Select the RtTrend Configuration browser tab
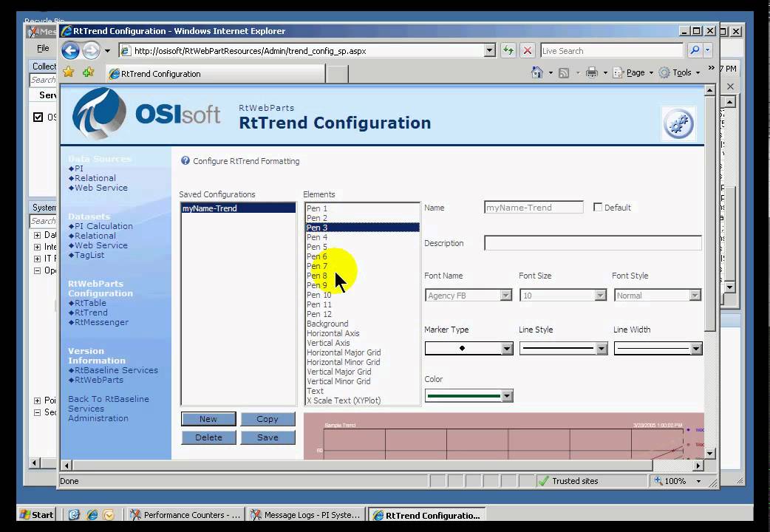The height and width of the screenshot is (532, 770). 216,74
